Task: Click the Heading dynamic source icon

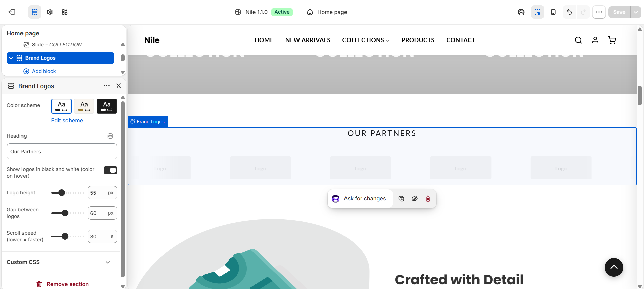Action: pos(110,136)
